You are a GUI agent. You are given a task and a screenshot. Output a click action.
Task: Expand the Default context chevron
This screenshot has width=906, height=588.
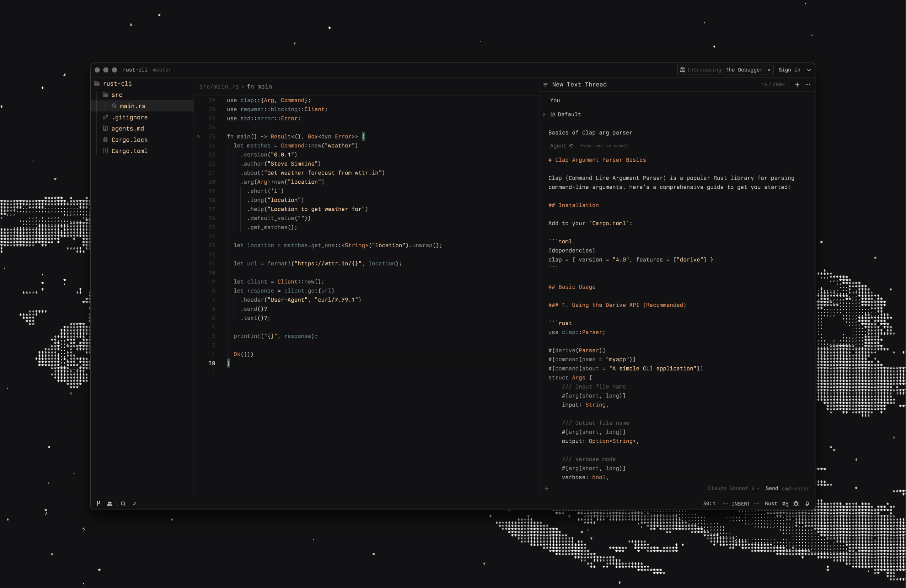click(x=544, y=114)
